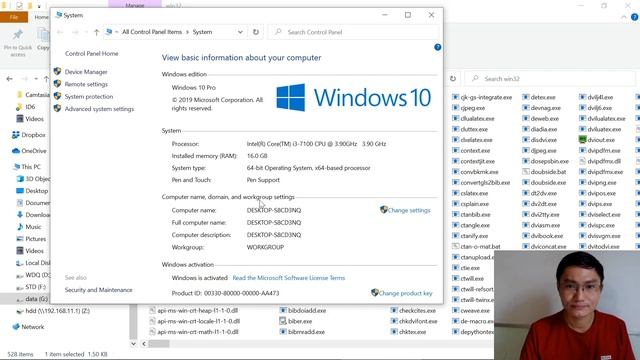
Task: Select cjk-gs-integrate.exe file
Action: 482,98
